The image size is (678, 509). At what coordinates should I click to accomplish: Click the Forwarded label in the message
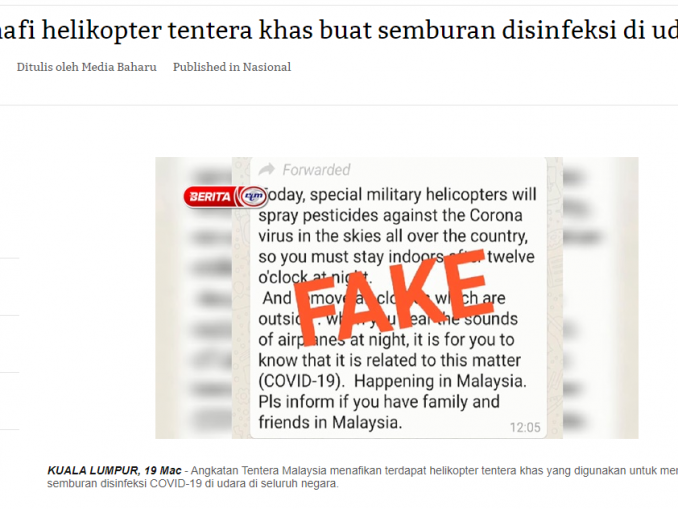316,170
